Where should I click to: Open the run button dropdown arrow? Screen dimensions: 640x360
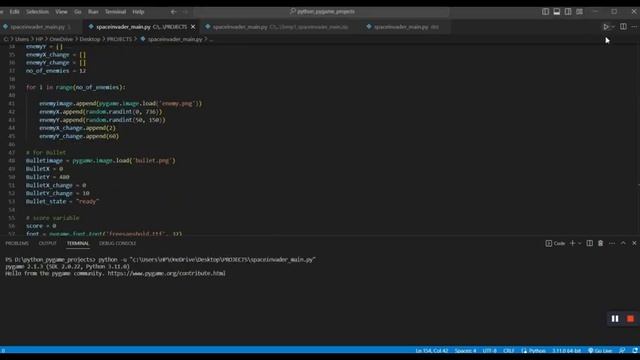[x=613, y=27]
